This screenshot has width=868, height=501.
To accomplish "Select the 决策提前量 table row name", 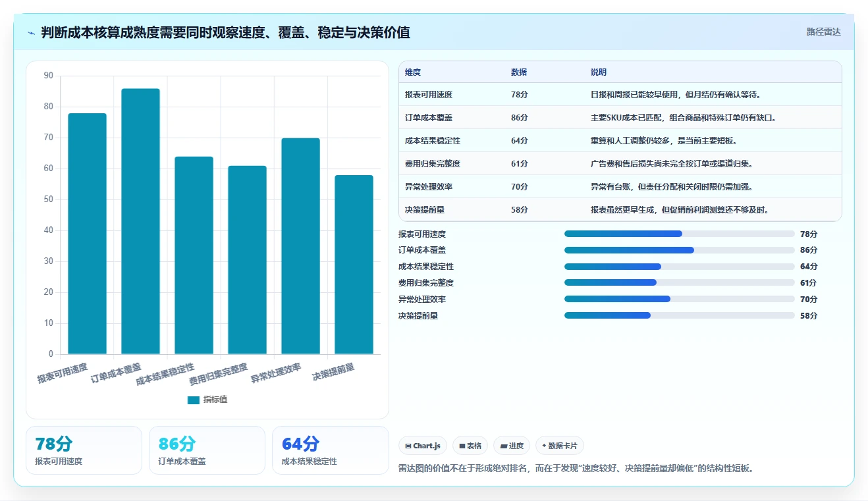I will pyautogui.click(x=425, y=210).
